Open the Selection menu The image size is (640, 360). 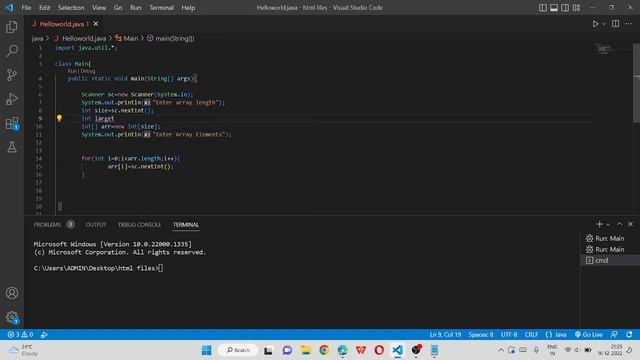click(71, 8)
